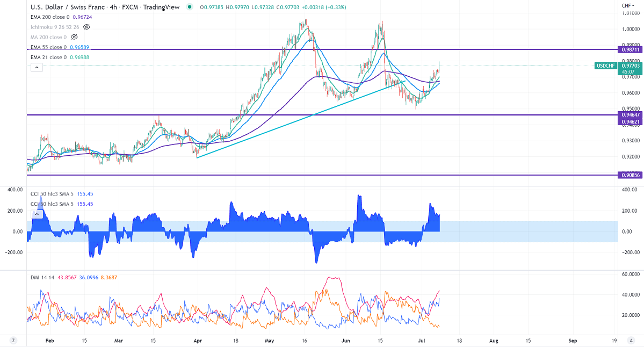Select the MA 200 close 0 legend
644x347 pixels.
pos(48,37)
